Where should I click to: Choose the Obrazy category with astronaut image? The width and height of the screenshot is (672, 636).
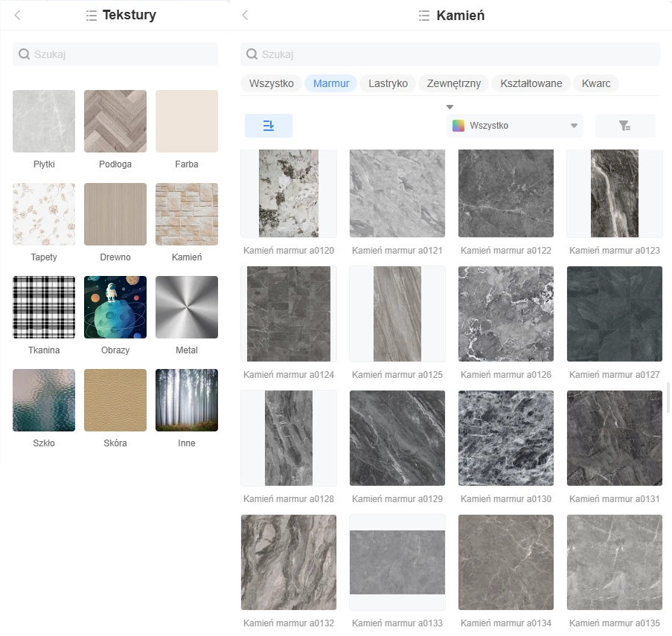pyautogui.click(x=115, y=307)
